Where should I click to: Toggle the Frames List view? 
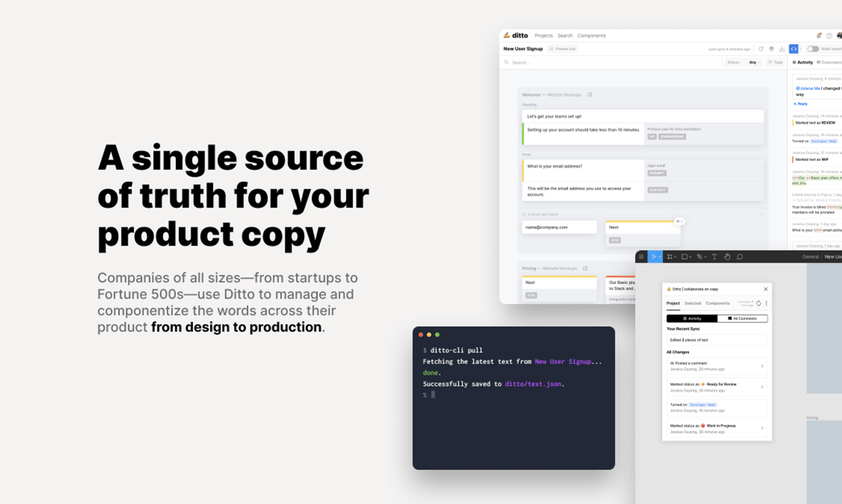pos(563,49)
